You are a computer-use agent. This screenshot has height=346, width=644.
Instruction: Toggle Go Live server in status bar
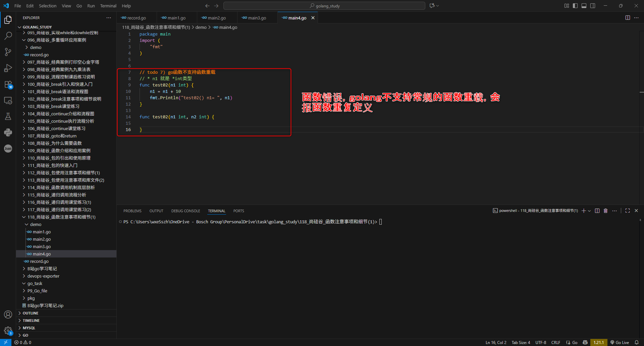(x=620, y=342)
